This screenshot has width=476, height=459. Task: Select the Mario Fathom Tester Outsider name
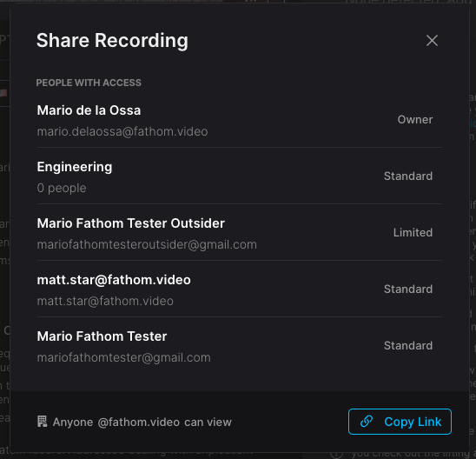pyautogui.click(x=131, y=223)
